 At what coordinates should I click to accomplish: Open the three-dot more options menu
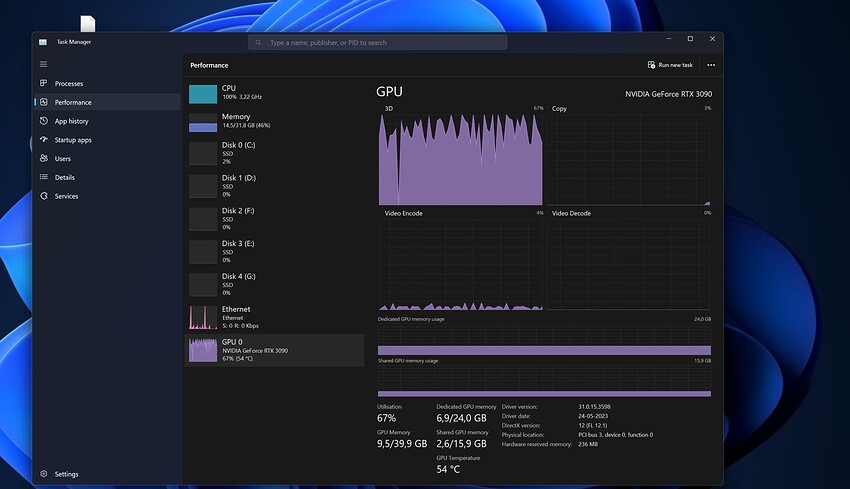[711, 65]
